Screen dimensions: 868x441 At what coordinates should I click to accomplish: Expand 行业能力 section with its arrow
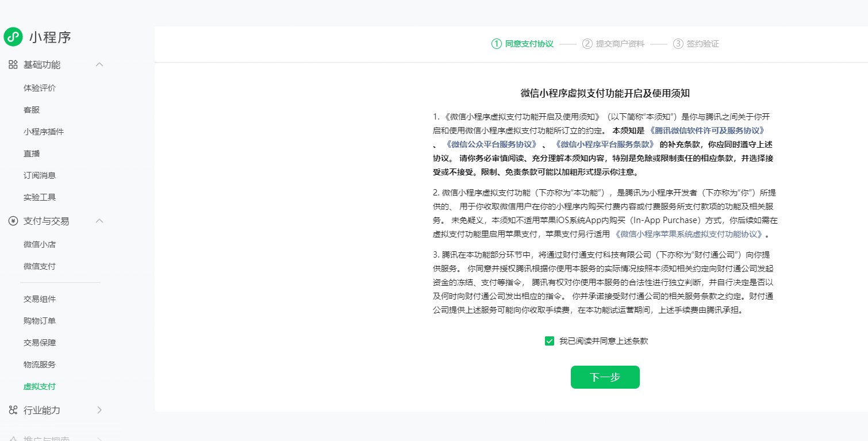pyautogui.click(x=99, y=410)
